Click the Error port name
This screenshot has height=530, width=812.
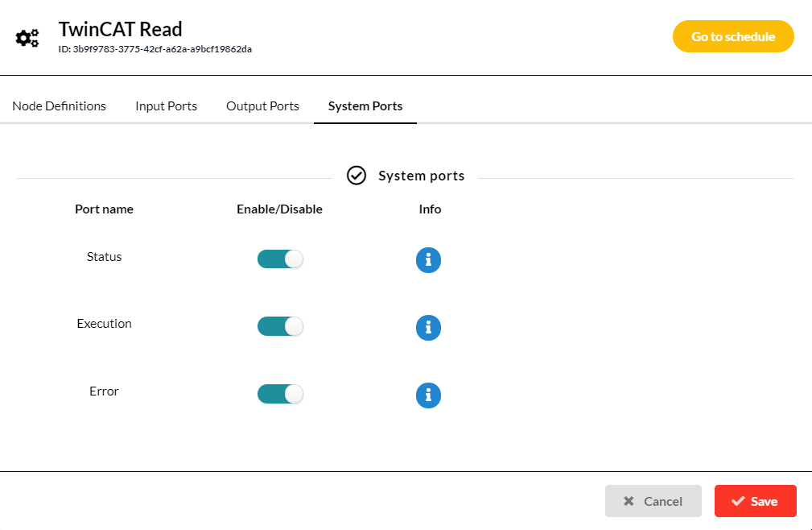point(104,391)
